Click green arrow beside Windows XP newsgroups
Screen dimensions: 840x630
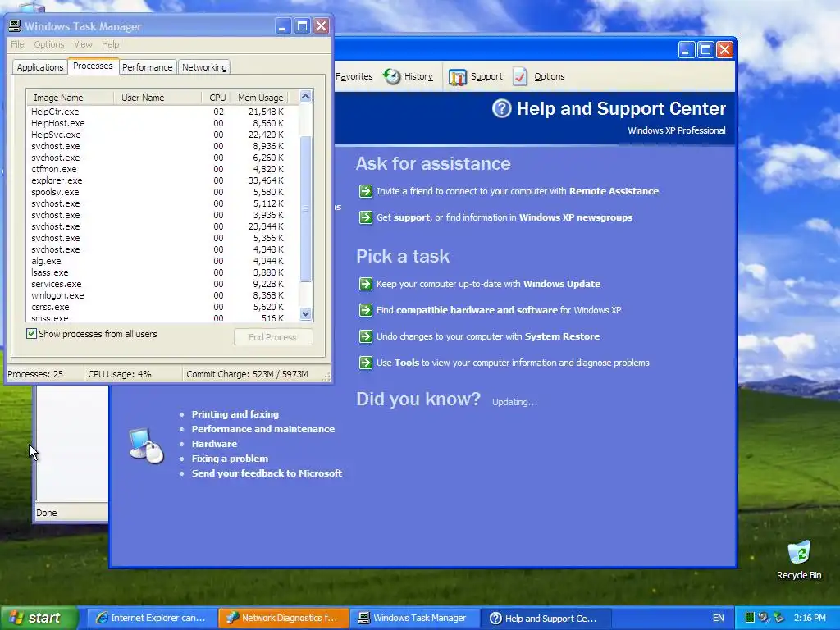point(365,217)
